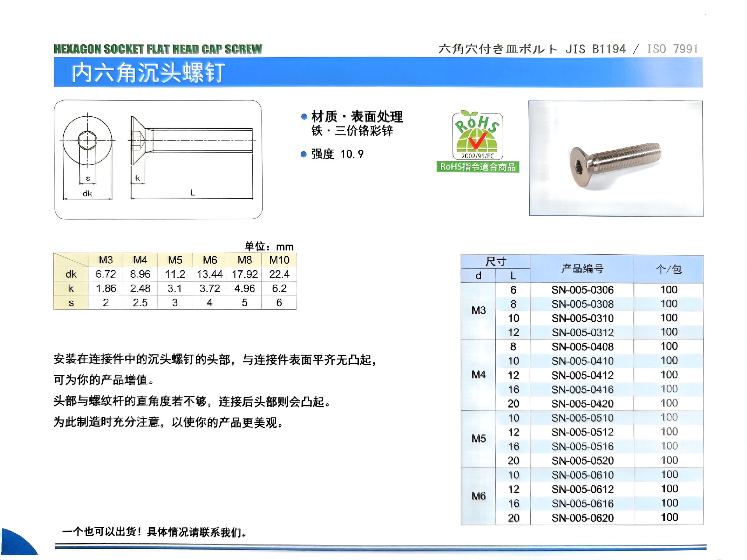Viewport: 747px width, 560px height.
Task: Click the M10 column header in dimension table
Action: 279,260
